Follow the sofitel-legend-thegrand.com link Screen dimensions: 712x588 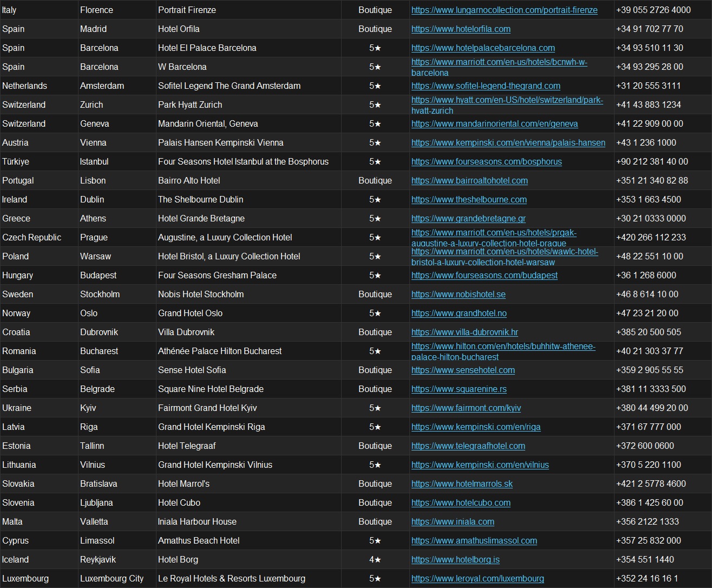[486, 86]
